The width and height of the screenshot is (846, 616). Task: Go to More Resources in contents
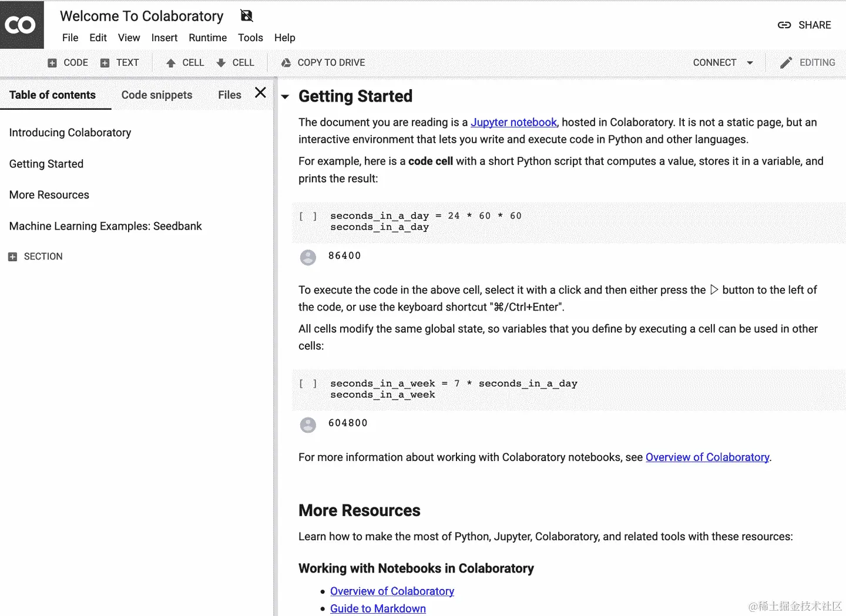pos(49,195)
